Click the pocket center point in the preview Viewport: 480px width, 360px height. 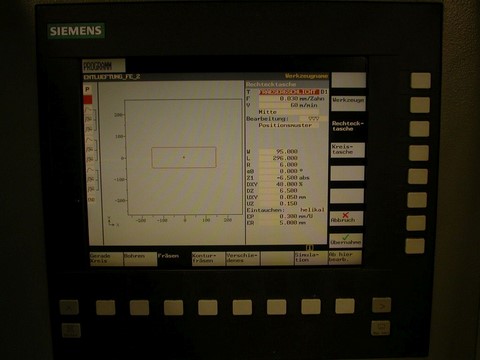184,157
